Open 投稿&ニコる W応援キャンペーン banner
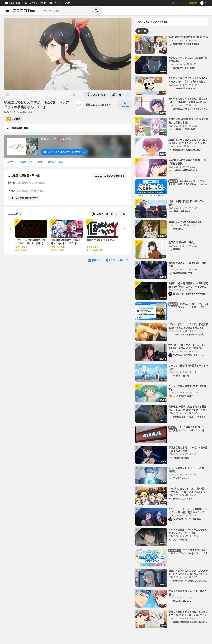Image resolution: width=212 pixels, height=644 pixels. [151, 188]
